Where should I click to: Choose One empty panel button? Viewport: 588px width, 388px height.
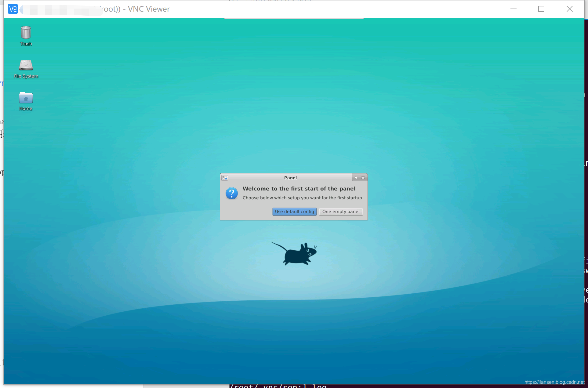click(341, 212)
